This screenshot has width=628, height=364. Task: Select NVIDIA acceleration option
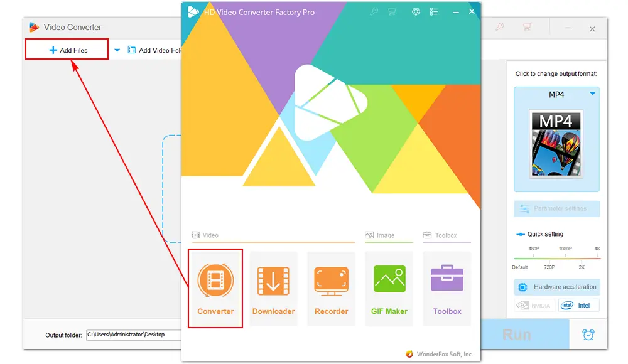click(x=534, y=306)
